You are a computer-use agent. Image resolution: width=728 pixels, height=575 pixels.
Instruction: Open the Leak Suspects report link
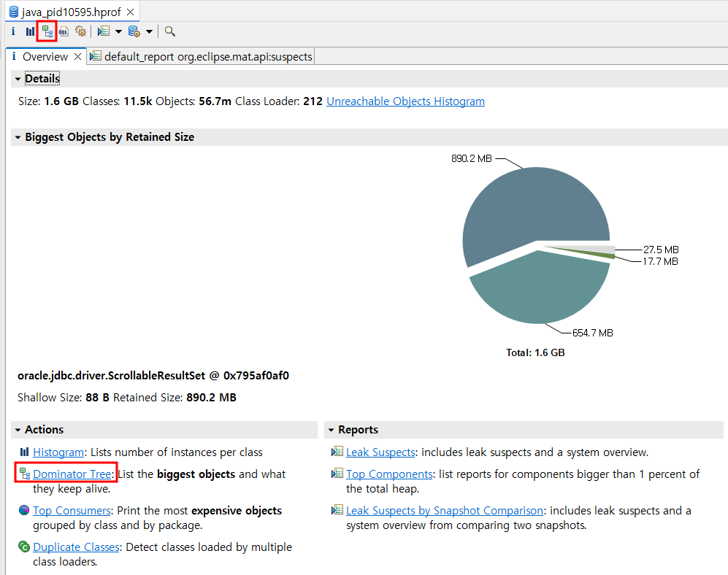point(380,452)
